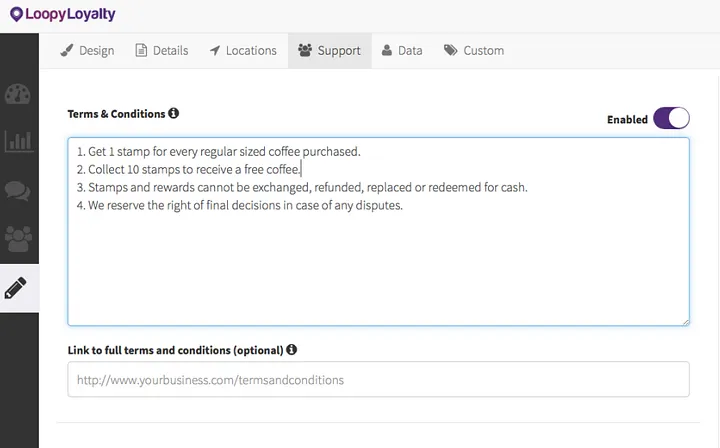The width and height of the screenshot is (720, 448).
Task: Click the "Terms & Conditions" heading
Action: point(116,114)
